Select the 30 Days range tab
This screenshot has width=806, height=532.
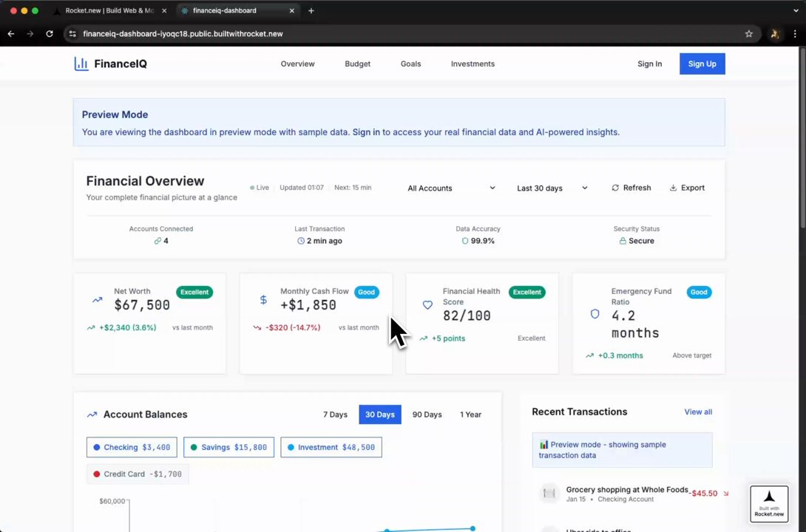tap(380, 415)
